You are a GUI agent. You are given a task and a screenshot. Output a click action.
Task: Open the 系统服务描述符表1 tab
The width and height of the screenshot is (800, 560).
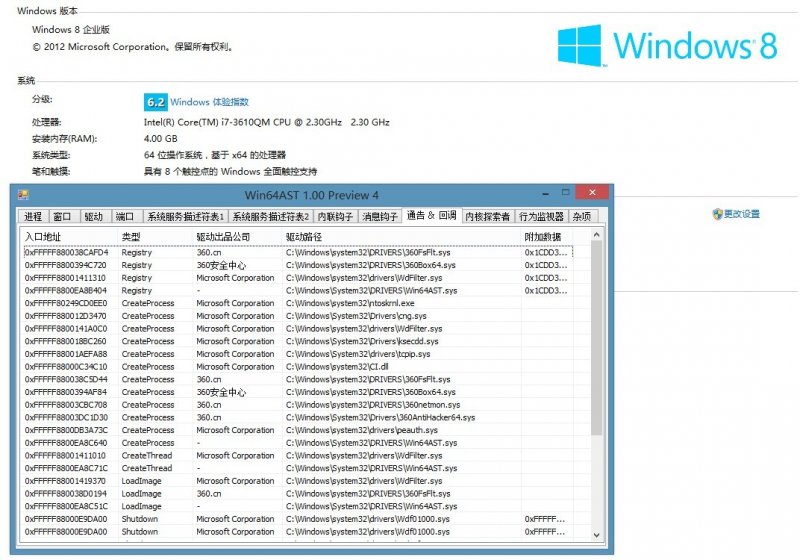[186, 216]
